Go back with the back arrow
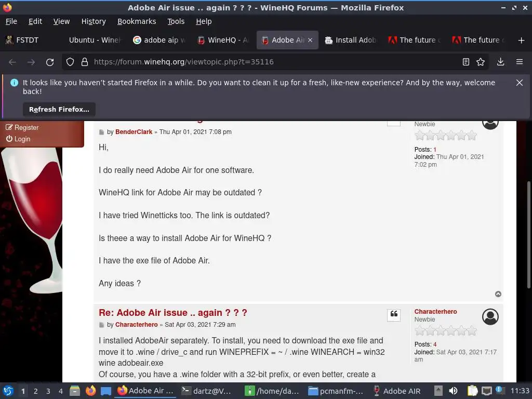The width and height of the screenshot is (532, 399). pyautogui.click(x=12, y=62)
